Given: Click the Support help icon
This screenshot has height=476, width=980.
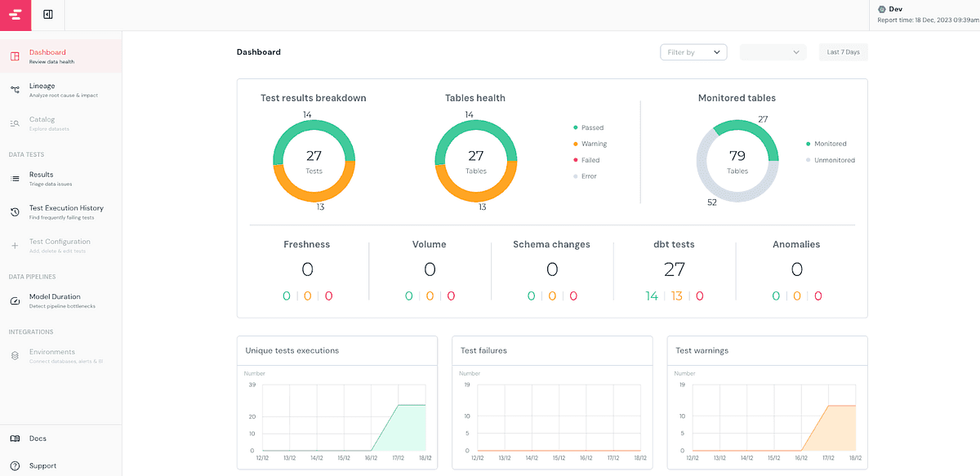Looking at the screenshot, I should click(x=15, y=466).
